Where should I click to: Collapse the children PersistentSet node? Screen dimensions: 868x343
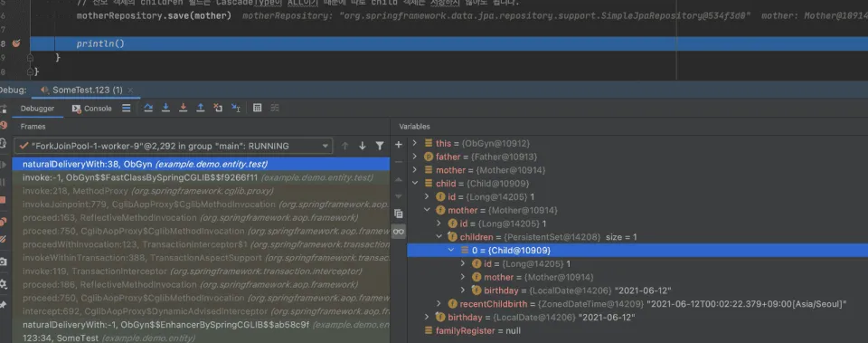click(439, 236)
